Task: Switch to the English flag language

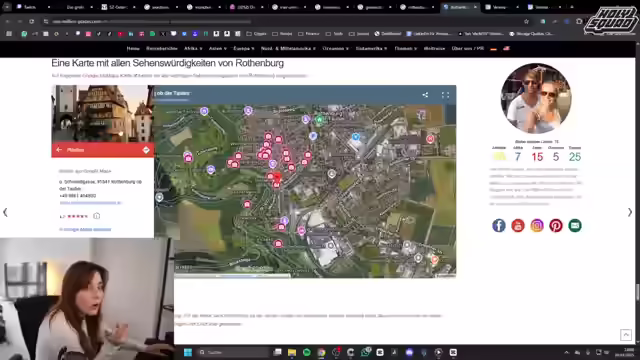Action: pos(506,49)
